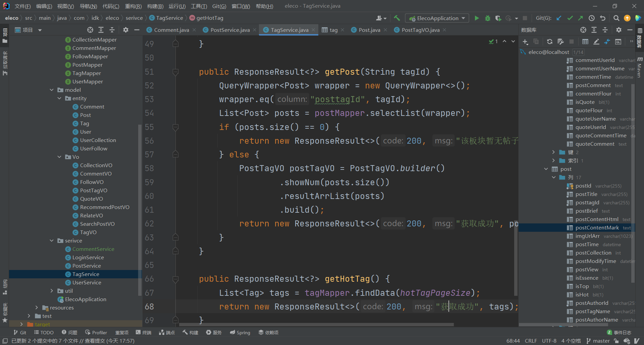Viewport: 644px width, 345px height.
Task: Switch to PostService.java tab
Action: 230,30
